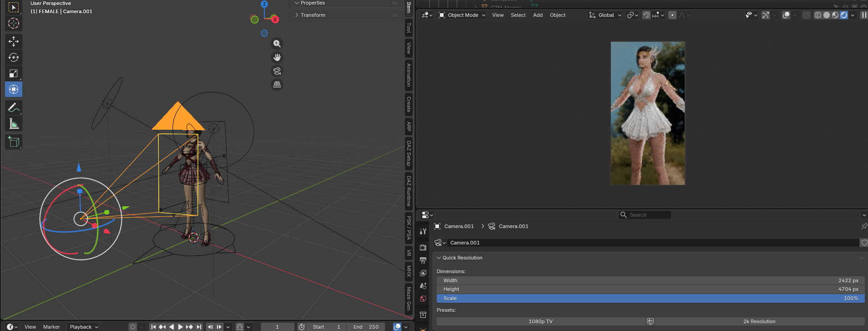
Task: Open the Scene properties tab icon
Action: [x=423, y=285]
